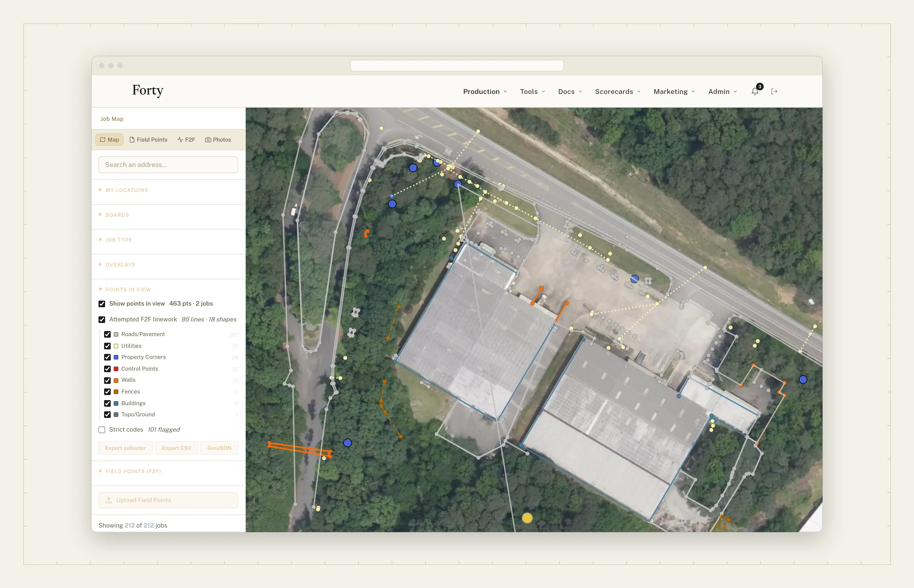Toggle Attempted F2F linework checkbox
Viewport: 914px width, 588px height.
click(x=102, y=320)
